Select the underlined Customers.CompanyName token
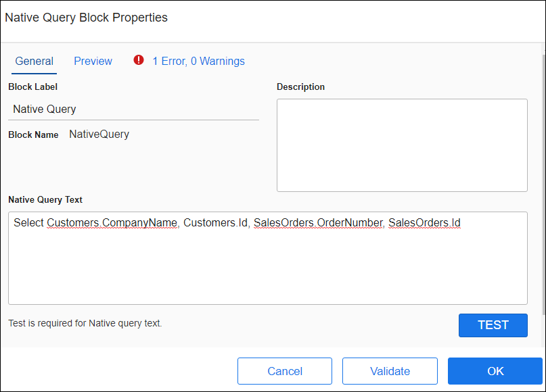 pos(112,222)
